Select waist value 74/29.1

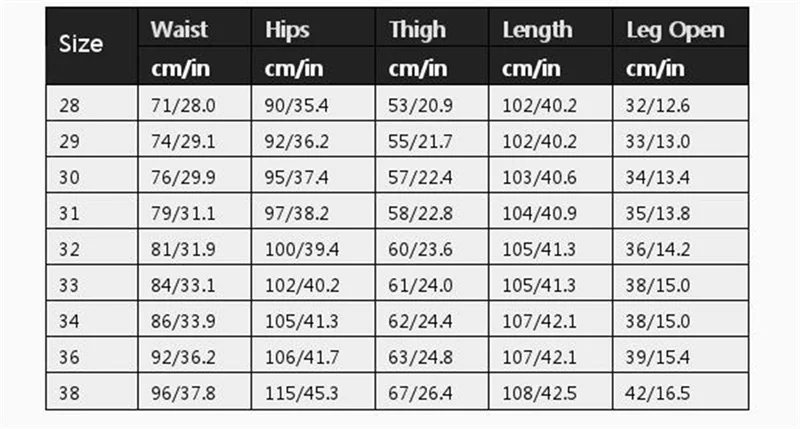tap(183, 141)
